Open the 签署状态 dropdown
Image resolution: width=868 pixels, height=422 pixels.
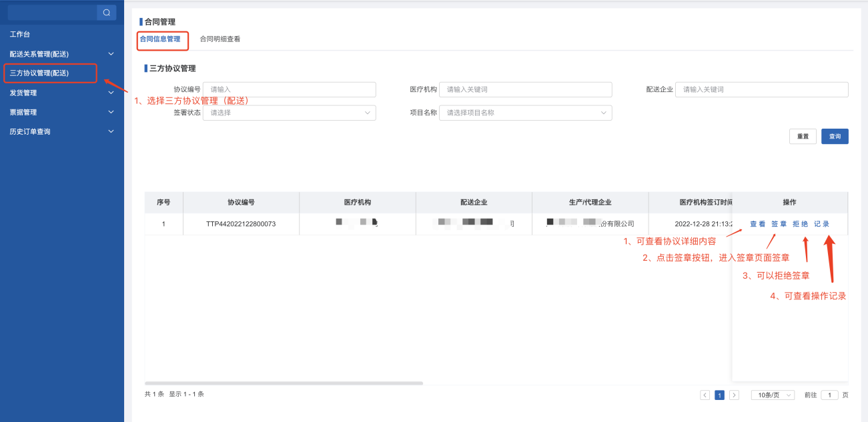coord(289,113)
